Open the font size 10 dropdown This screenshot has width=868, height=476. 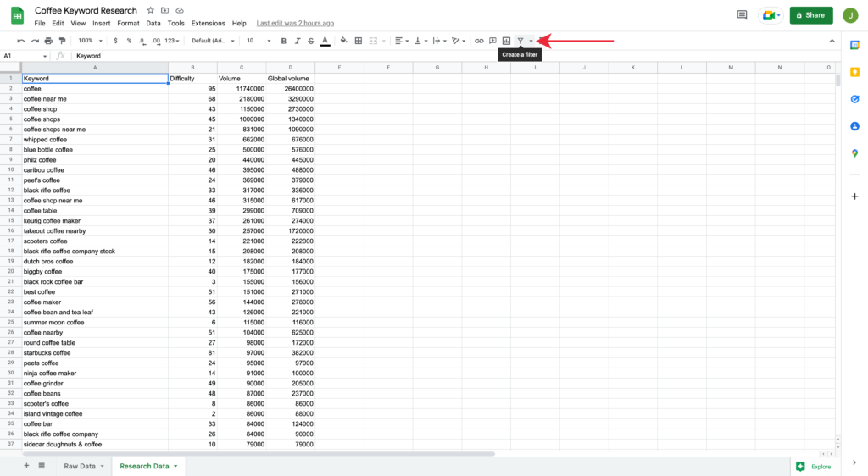259,41
